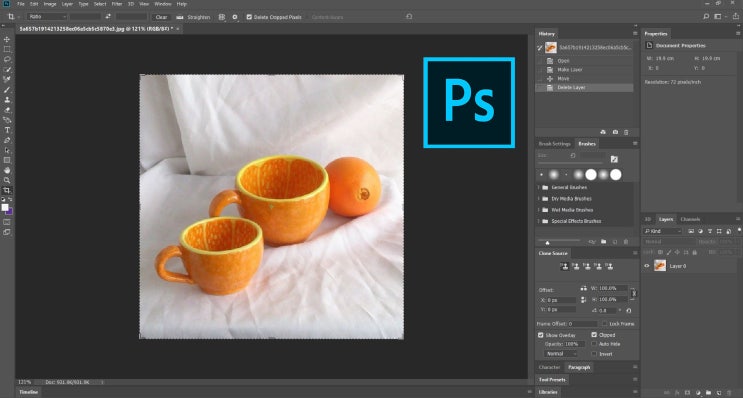Viewport: 743px width, 398px height.
Task: Expand the Dry Media Brushes folder
Action: 539,199
